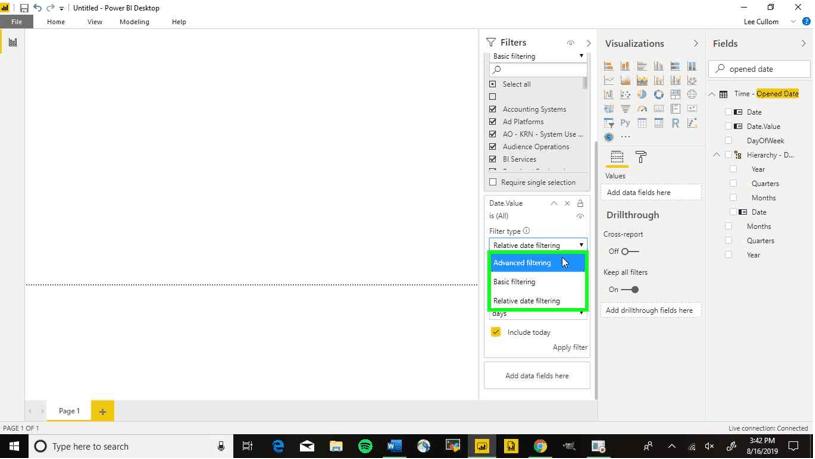Uncheck the Include today checkbox
The height and width of the screenshot is (459, 815).
(496, 332)
